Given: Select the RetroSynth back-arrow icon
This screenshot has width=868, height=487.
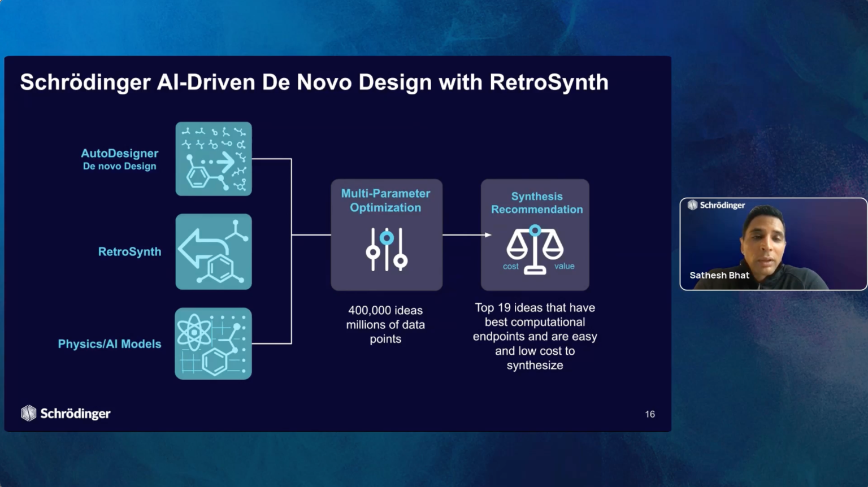Looking at the screenshot, I should pos(214,252).
